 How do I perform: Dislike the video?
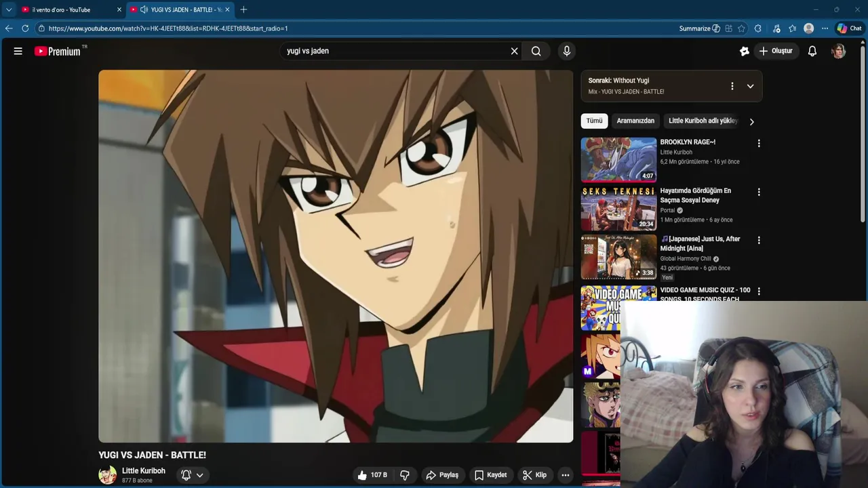tap(405, 475)
